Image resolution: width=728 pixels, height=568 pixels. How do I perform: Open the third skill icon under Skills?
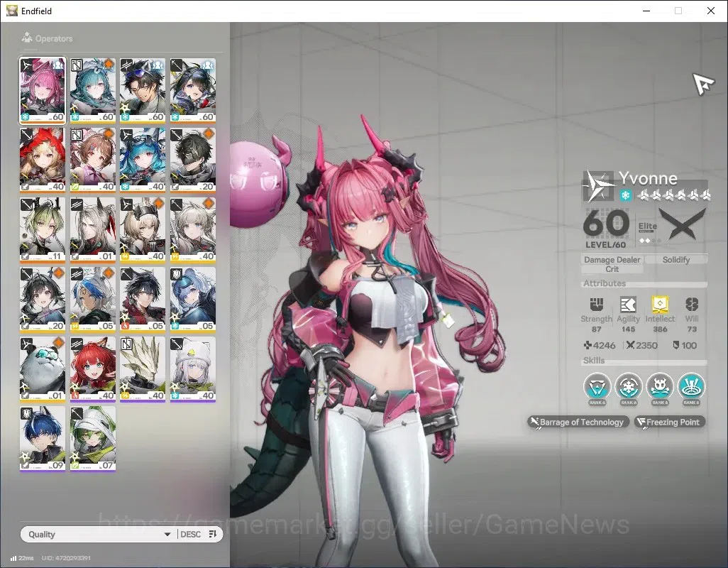pyautogui.click(x=660, y=387)
